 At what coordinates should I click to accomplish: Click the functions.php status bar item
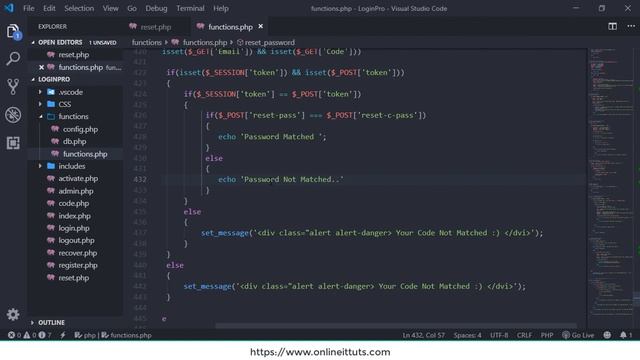click(x=127, y=335)
